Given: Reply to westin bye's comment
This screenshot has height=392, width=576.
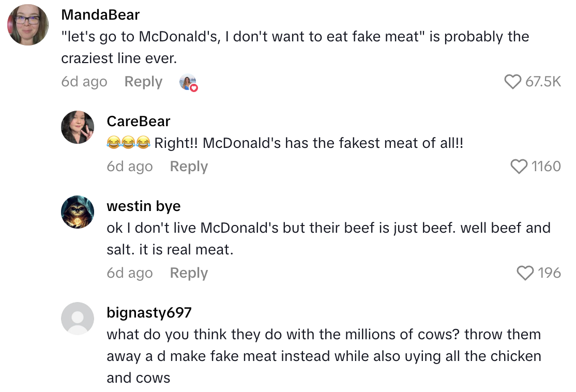Looking at the screenshot, I should [x=188, y=273].
